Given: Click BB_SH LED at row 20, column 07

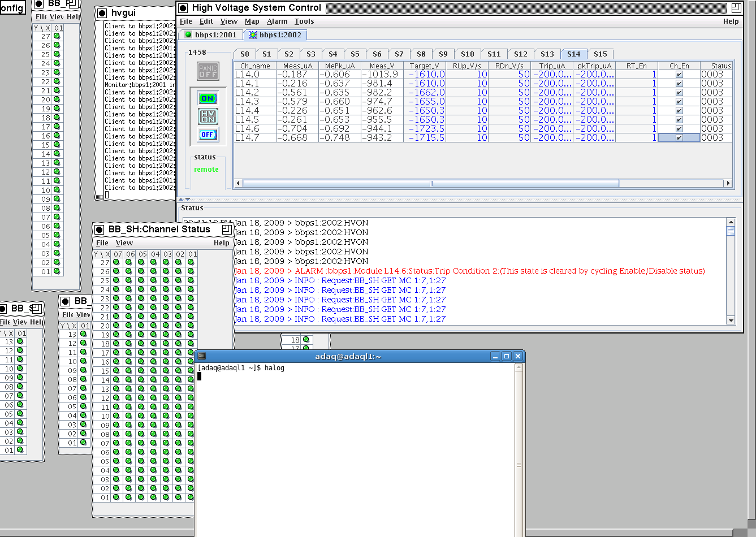Looking at the screenshot, I should (x=116, y=326).
